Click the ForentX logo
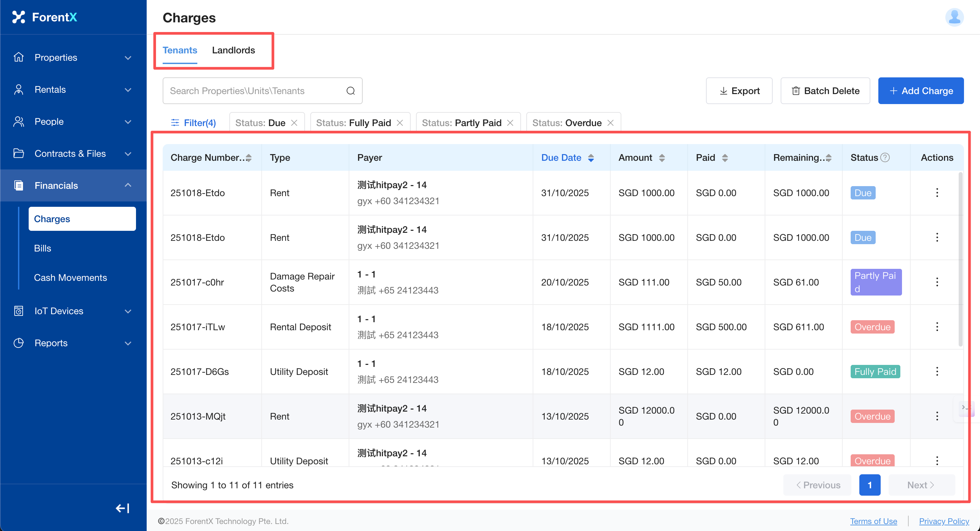Image resolution: width=980 pixels, height=531 pixels. (45, 17)
